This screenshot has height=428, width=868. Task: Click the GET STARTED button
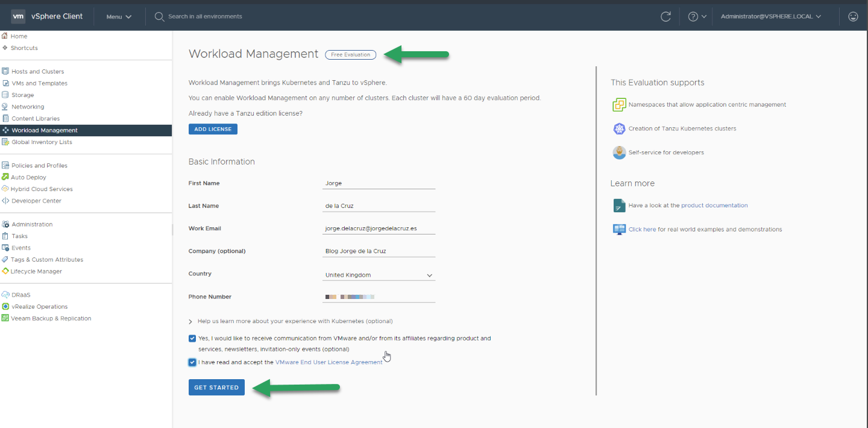(216, 388)
